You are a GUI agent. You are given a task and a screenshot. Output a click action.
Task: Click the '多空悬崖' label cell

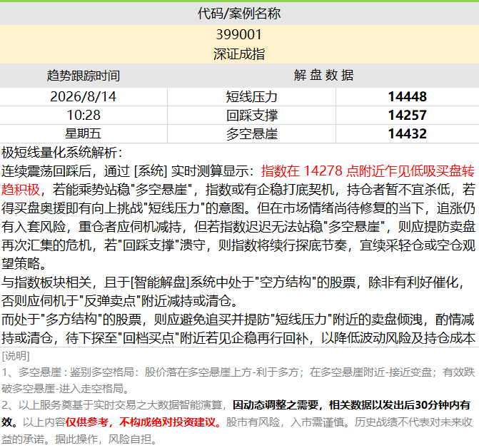point(251,133)
